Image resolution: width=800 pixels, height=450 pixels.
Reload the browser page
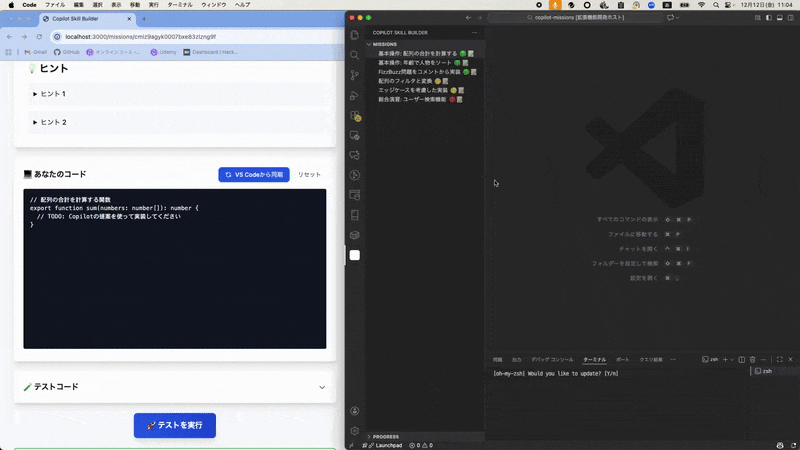(39, 37)
